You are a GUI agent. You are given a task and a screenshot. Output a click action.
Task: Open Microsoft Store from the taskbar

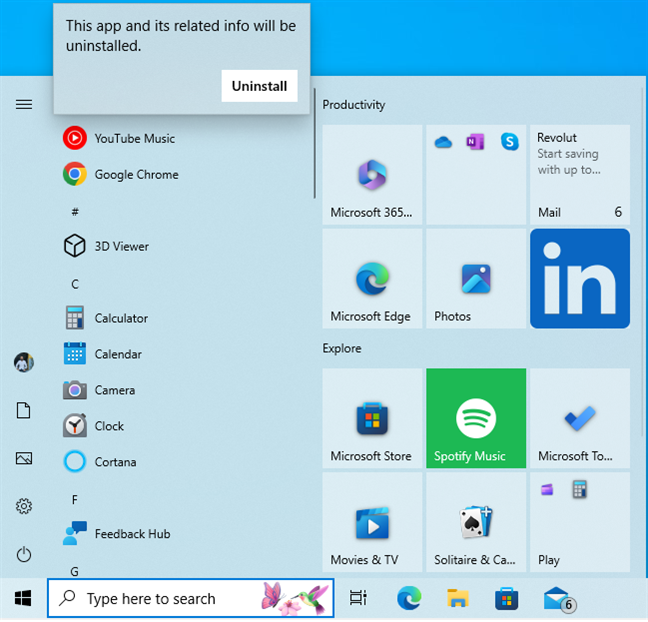507,598
